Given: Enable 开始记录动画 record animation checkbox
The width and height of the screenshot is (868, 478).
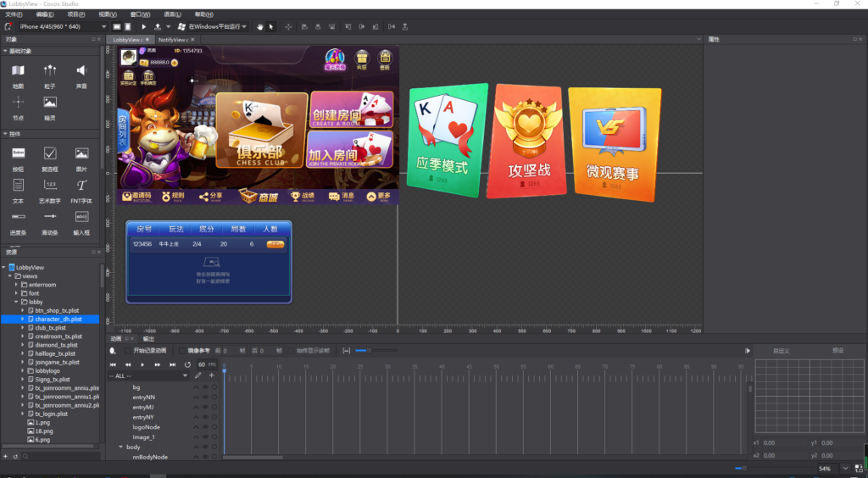Looking at the screenshot, I should tap(128, 350).
